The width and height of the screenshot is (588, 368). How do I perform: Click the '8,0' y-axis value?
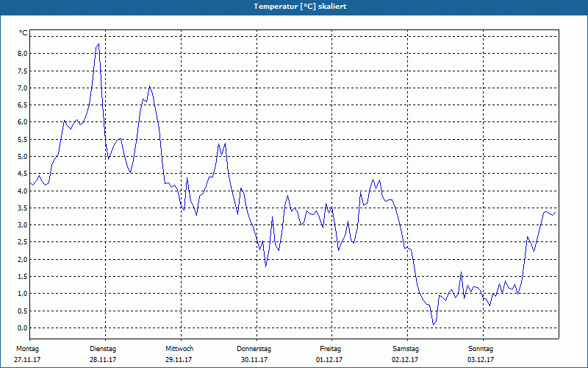coord(23,54)
